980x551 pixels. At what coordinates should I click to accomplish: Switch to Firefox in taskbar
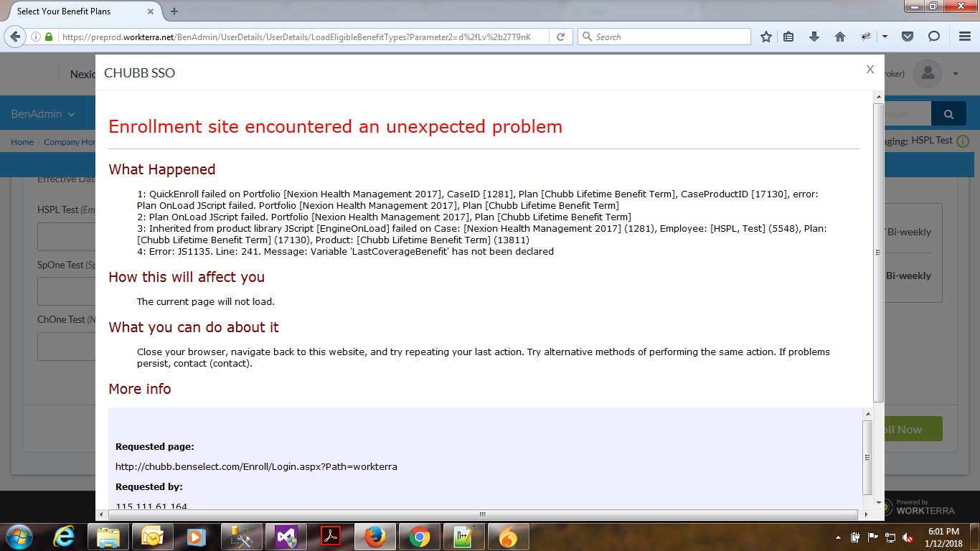pyautogui.click(x=374, y=537)
